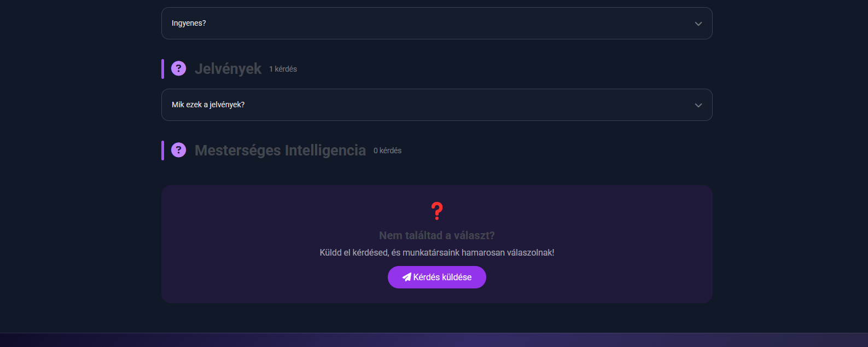The height and width of the screenshot is (347, 868).
Task: Click the question icon beside Mesterséges Intelligencia
Action: (178, 150)
